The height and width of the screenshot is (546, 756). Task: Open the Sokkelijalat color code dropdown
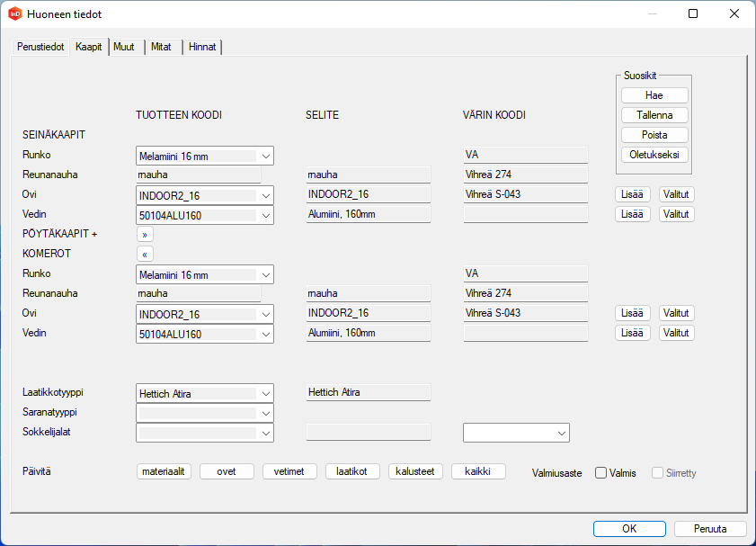pyautogui.click(x=516, y=433)
